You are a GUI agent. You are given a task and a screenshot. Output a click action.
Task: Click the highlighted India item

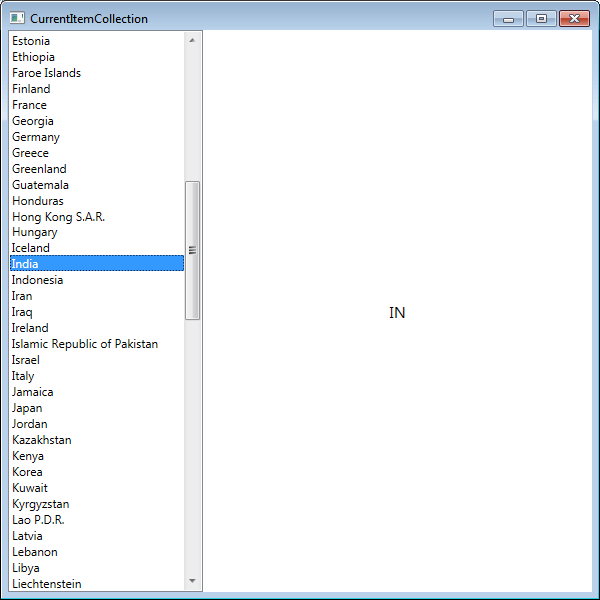click(97, 264)
